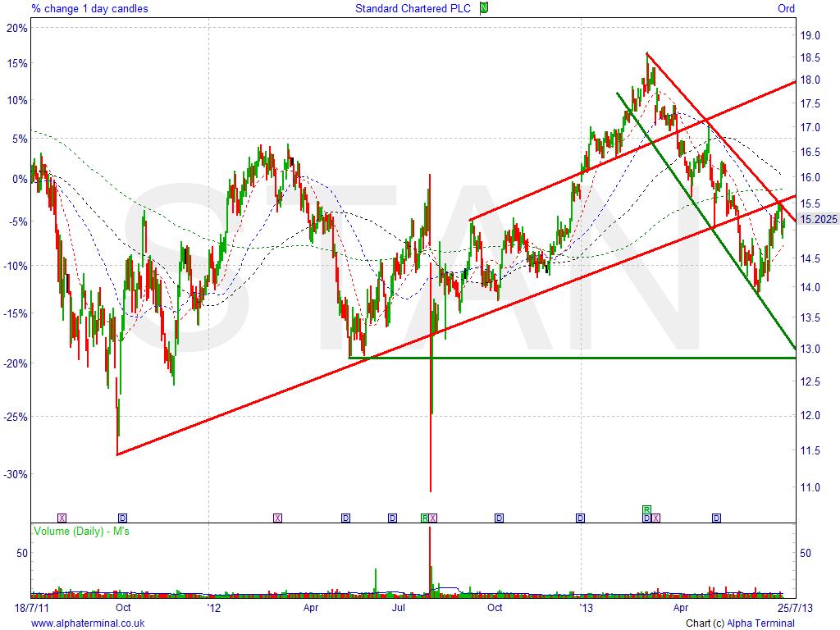
Task: Click the green R marker stacked above a D marker
Action: click(646, 509)
